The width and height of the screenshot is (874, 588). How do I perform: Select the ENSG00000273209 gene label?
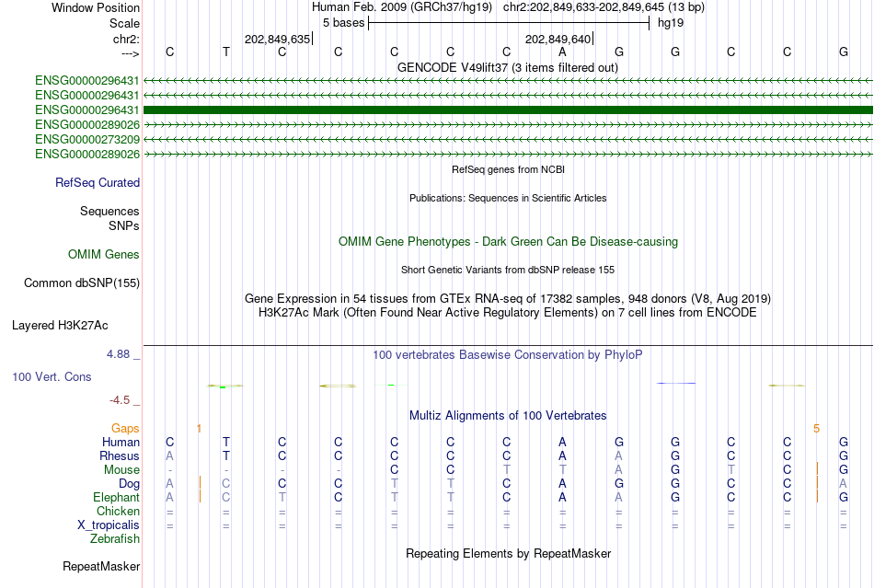(x=87, y=139)
